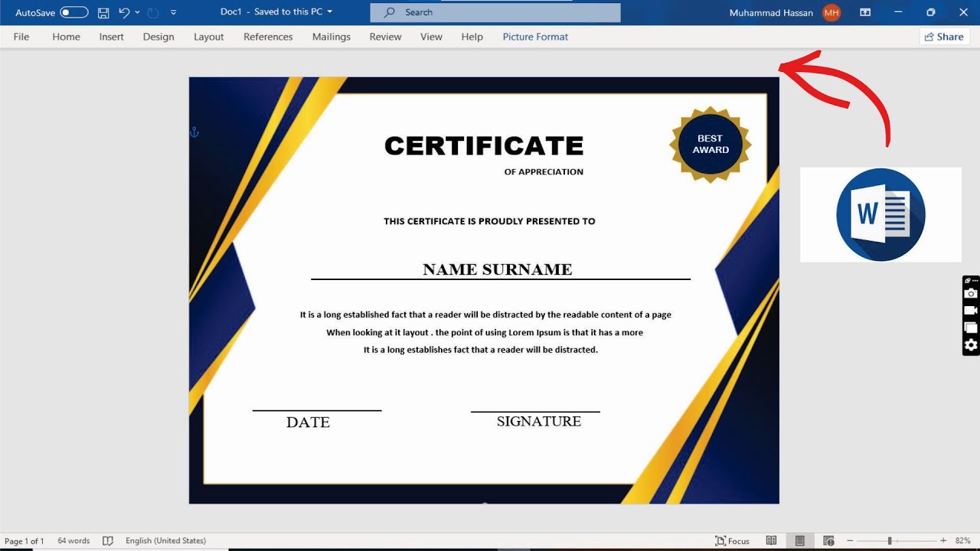
Task: Click the 82% zoom level
Action: point(962,541)
